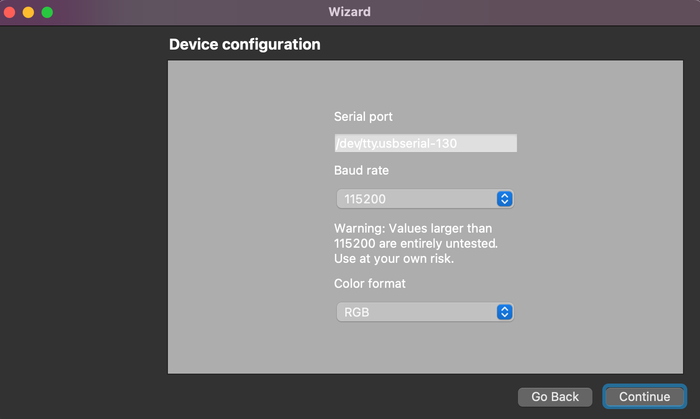
Task: Click the Baud rate dropdown's blue chevron arrows
Action: (505, 199)
